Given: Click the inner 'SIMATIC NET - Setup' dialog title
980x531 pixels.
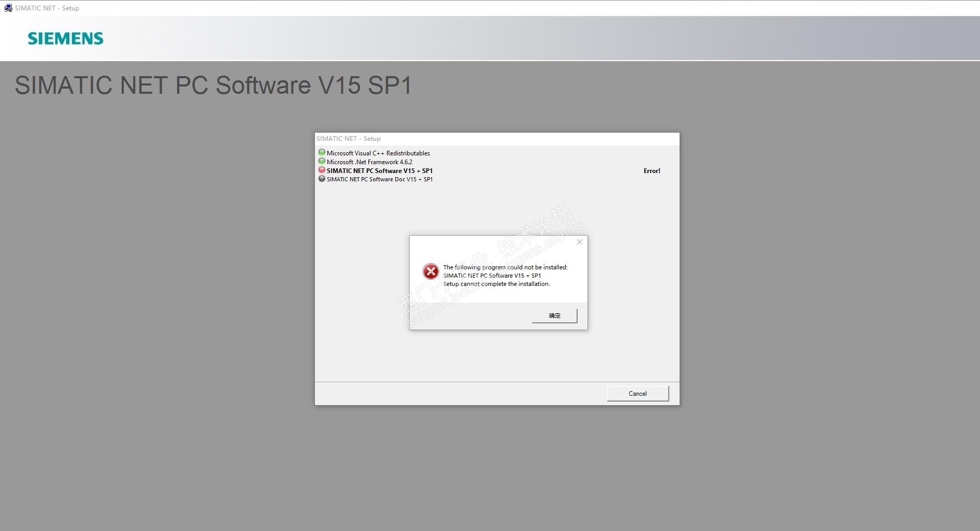Looking at the screenshot, I should click(348, 139).
